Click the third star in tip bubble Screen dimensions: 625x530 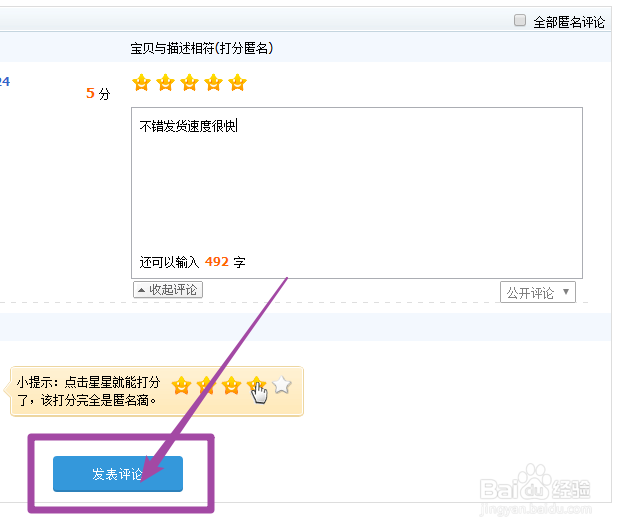pos(232,386)
